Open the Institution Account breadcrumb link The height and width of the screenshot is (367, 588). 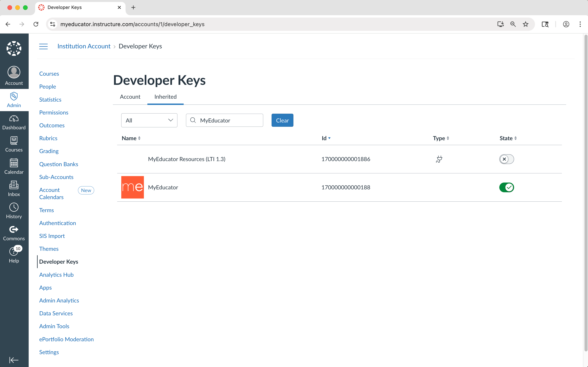[x=84, y=46]
